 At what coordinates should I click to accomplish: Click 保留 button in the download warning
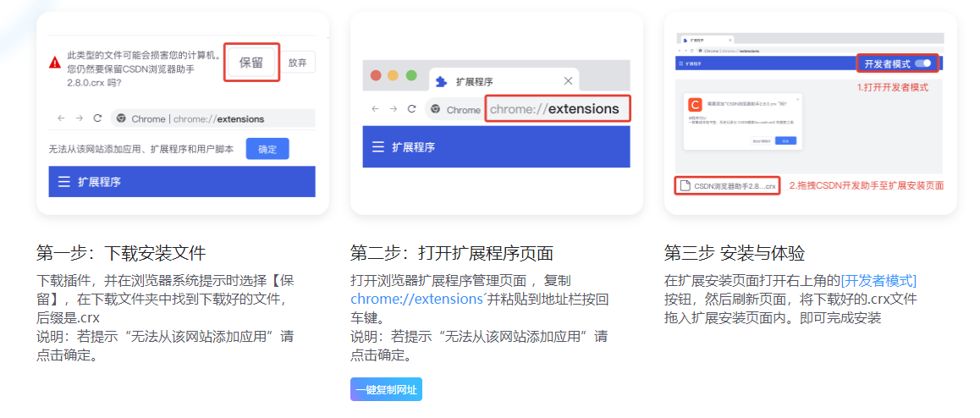click(251, 63)
